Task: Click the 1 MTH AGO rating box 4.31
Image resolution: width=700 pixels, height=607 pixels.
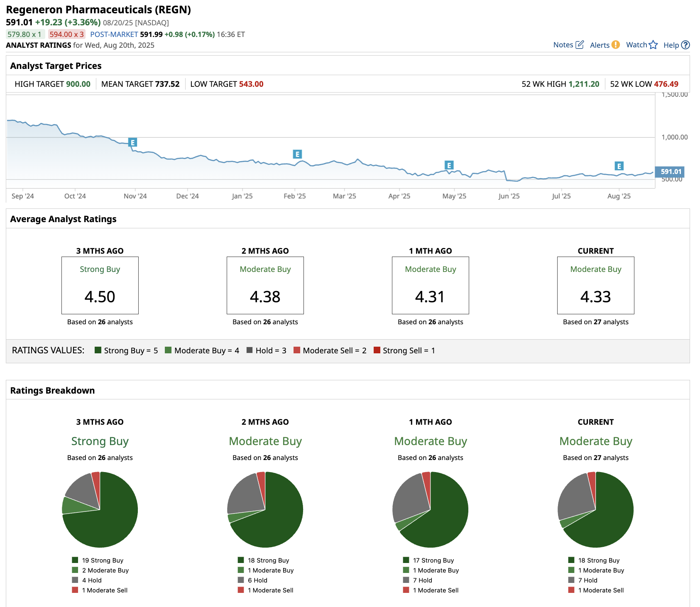Action: [431, 285]
